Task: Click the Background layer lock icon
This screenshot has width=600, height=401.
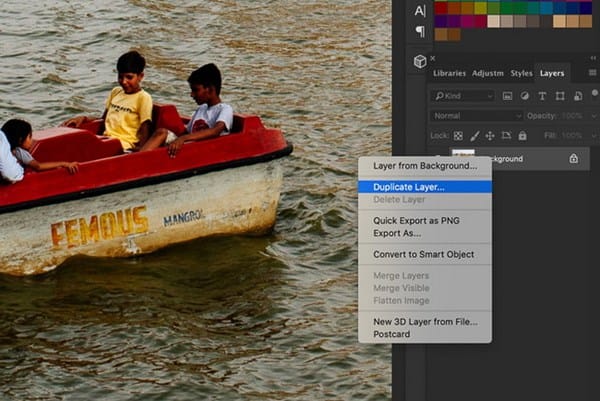Action: click(x=573, y=158)
